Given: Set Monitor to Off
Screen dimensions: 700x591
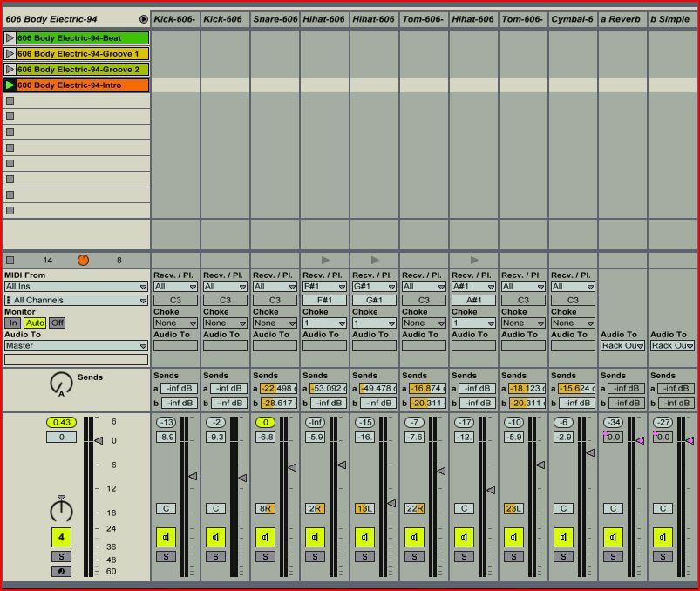Looking at the screenshot, I should pyautogui.click(x=58, y=323).
